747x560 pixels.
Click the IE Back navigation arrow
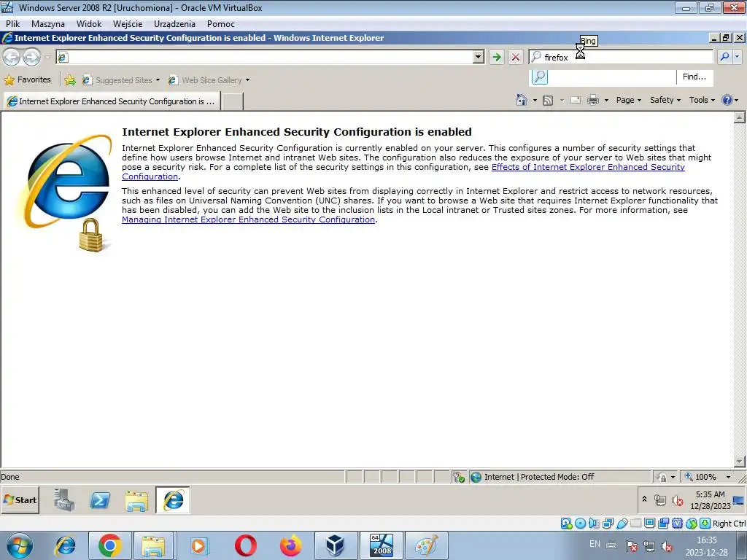tap(12, 57)
